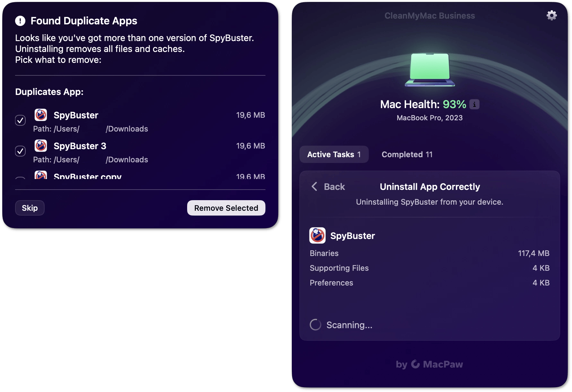Screen dimensions: 572x392
Task: Uncheck the SpyBuster 3 checkbox
Action: (21, 151)
